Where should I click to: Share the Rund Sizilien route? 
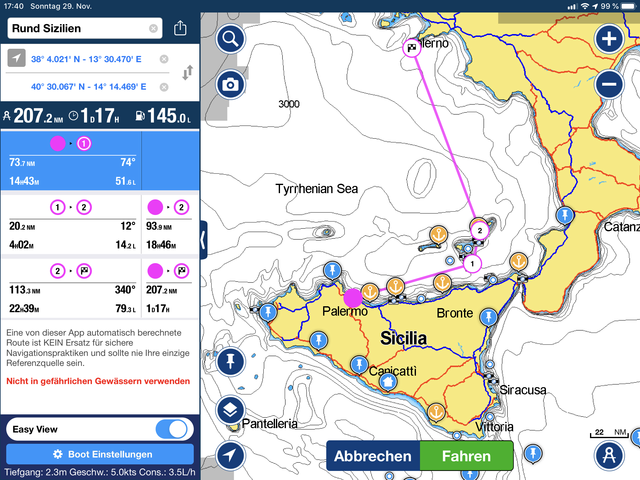pyautogui.click(x=180, y=29)
